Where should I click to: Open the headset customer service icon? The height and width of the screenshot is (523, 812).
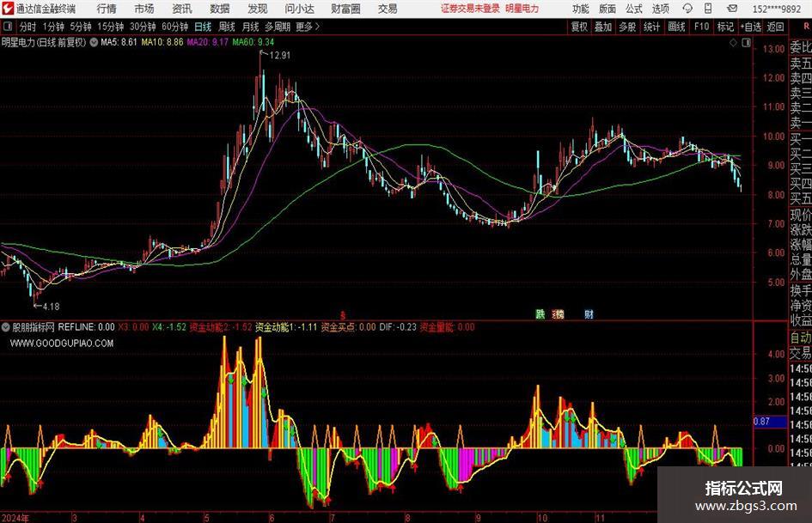(687, 9)
